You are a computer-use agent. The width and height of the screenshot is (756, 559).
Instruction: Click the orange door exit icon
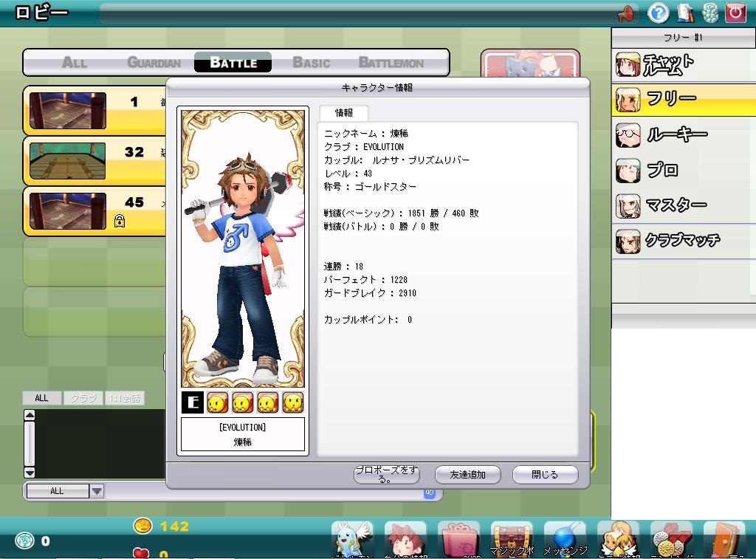724,539
